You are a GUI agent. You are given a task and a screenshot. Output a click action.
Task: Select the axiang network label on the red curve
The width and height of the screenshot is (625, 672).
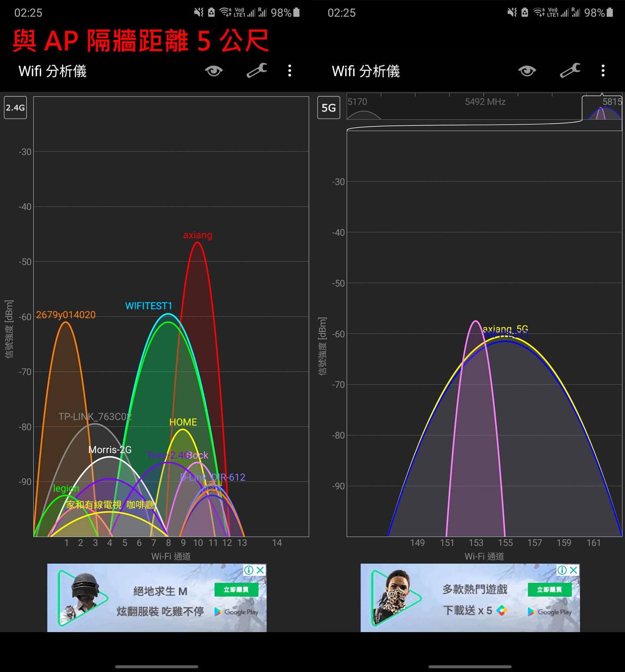pyautogui.click(x=197, y=235)
